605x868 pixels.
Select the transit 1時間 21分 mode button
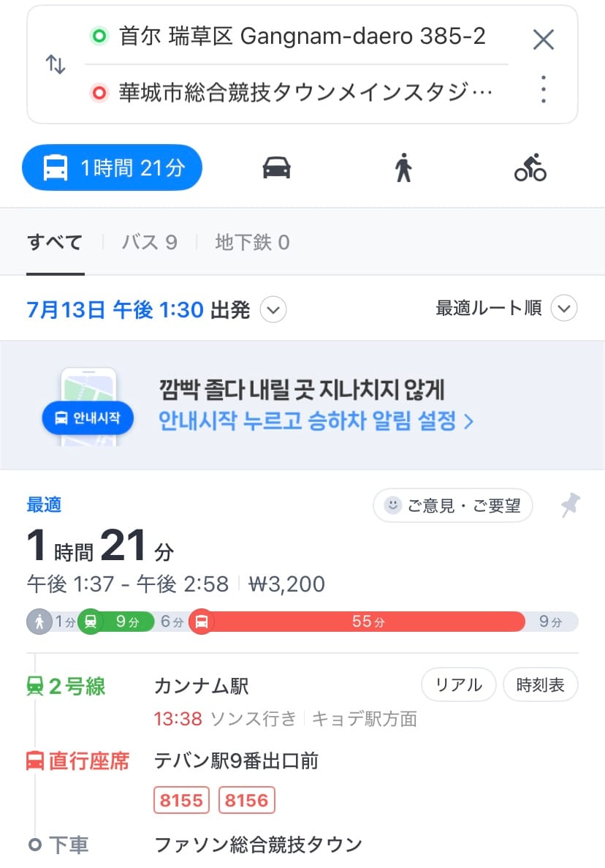click(112, 168)
